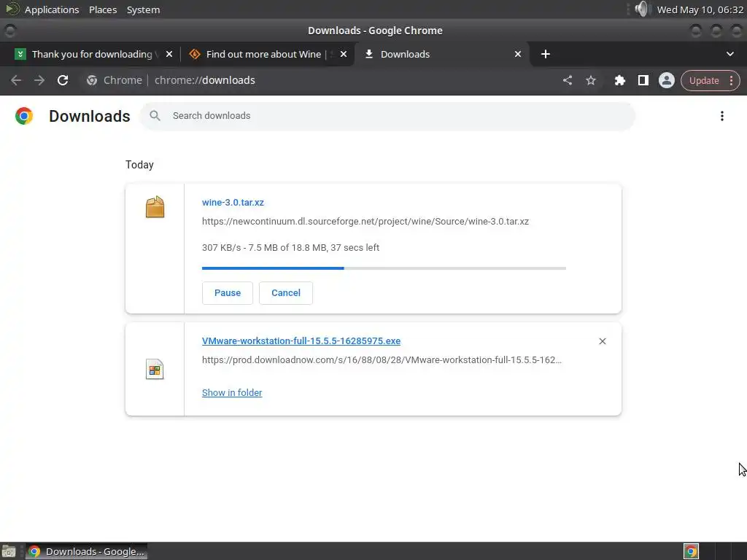Close the Thank you for downloading tab
This screenshot has height=560, width=747.
[x=169, y=54]
